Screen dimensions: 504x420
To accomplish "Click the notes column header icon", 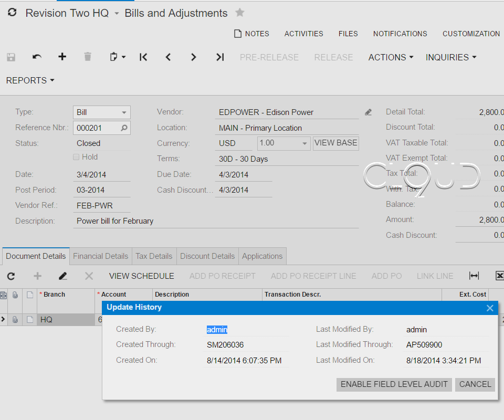I will [30, 295].
